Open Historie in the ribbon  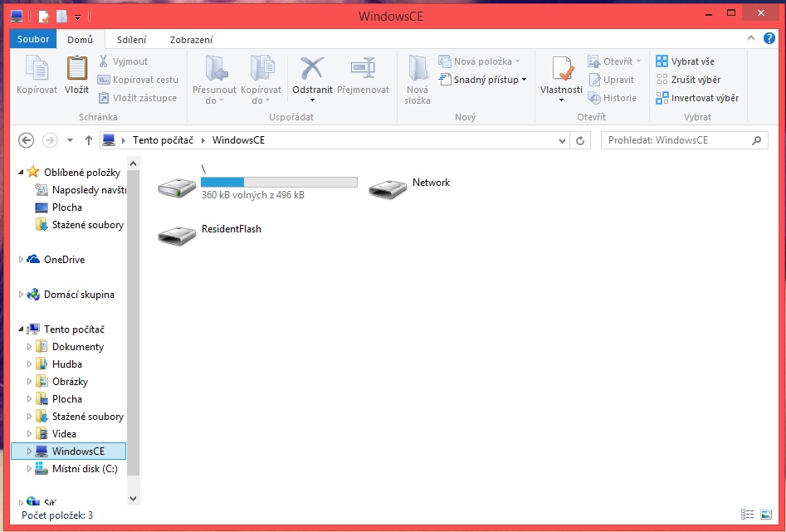tap(612, 98)
